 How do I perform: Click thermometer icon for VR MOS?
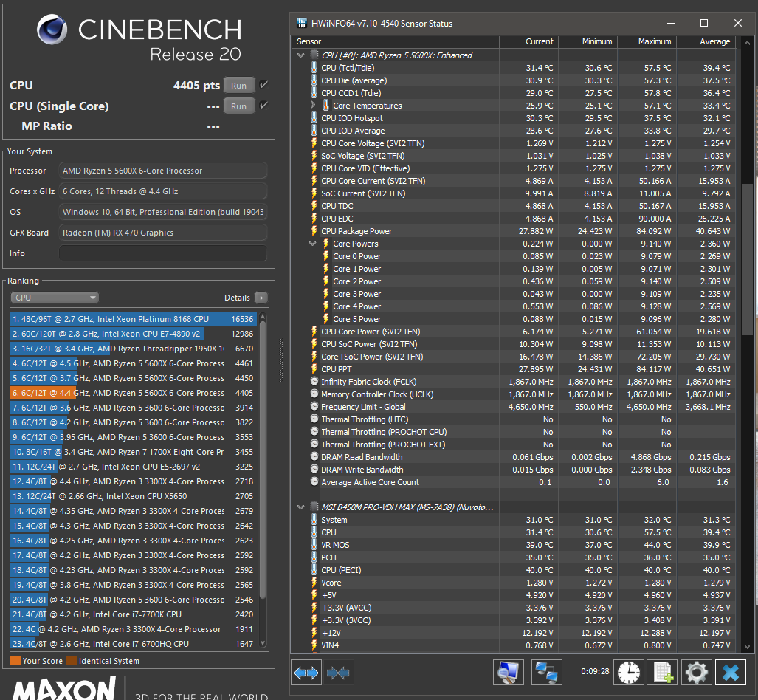(314, 545)
